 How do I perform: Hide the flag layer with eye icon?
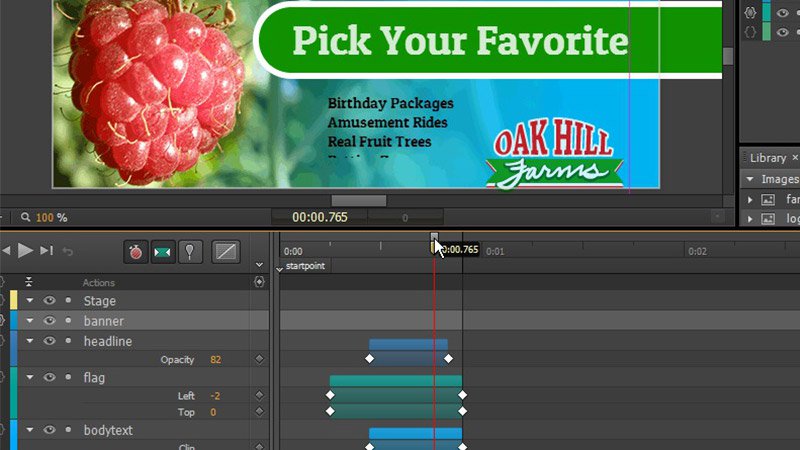tap(49, 377)
